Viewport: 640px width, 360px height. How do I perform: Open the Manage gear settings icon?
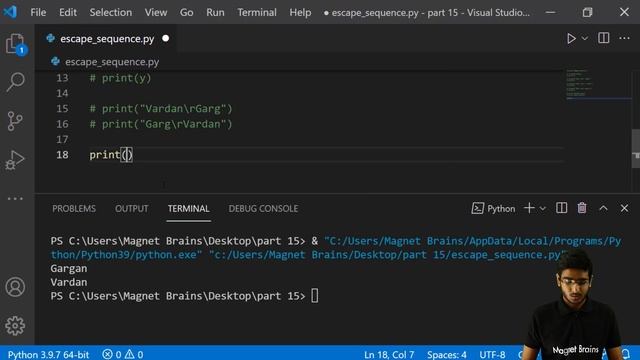[x=16, y=326]
